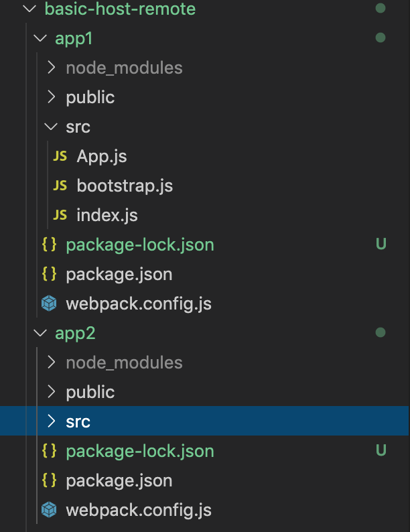Image resolution: width=410 pixels, height=532 pixels.
Task: Collapse the app1 folder chevron
Action: click(40, 39)
